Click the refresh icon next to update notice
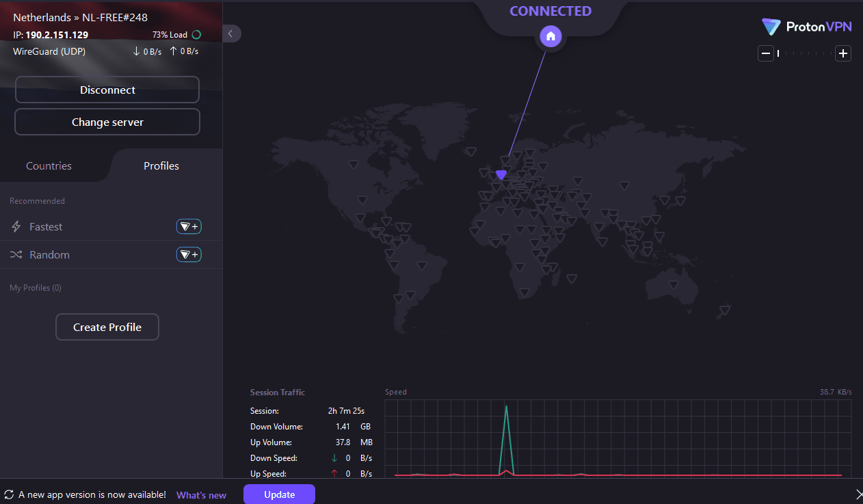863x504 pixels. pos(10,494)
